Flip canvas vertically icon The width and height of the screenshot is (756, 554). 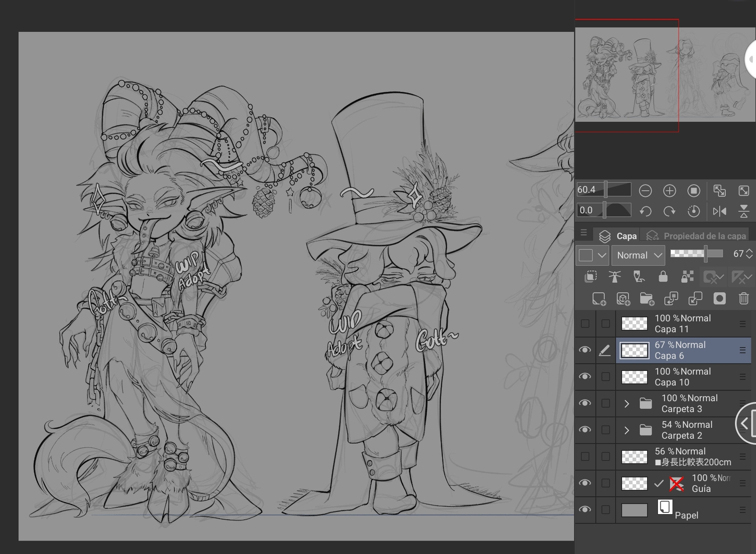(x=744, y=211)
